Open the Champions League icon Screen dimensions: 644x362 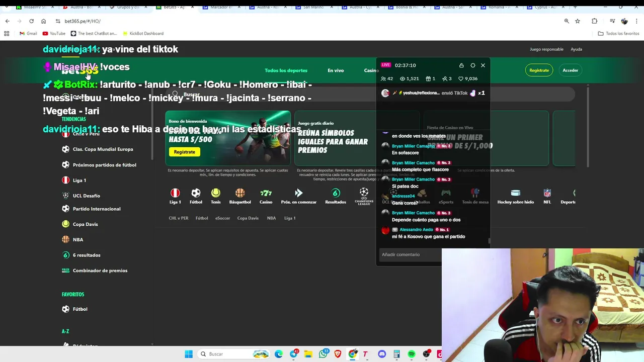click(364, 196)
